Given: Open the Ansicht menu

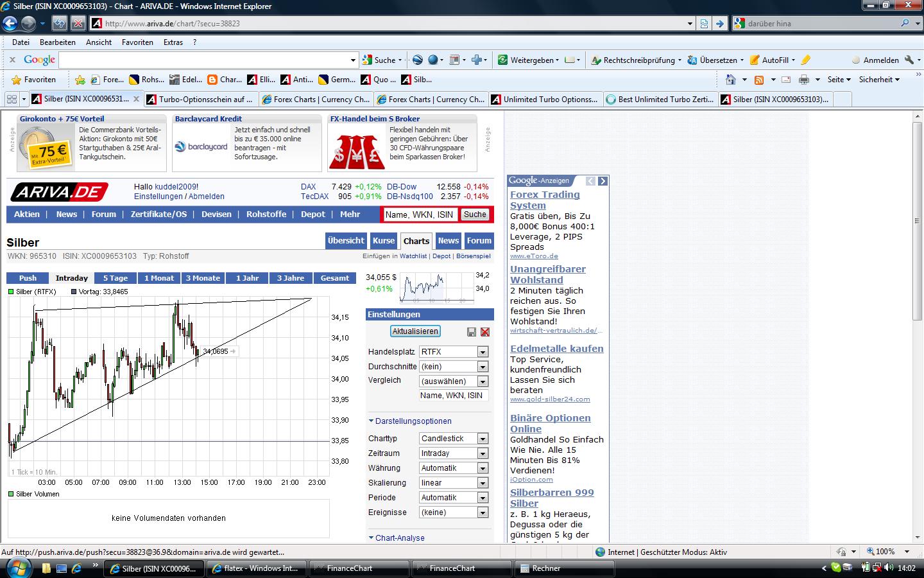Looking at the screenshot, I should tap(99, 42).
